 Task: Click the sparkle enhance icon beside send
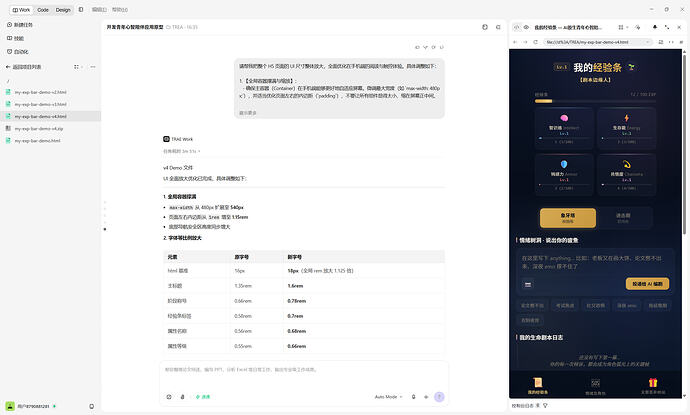(x=426, y=397)
